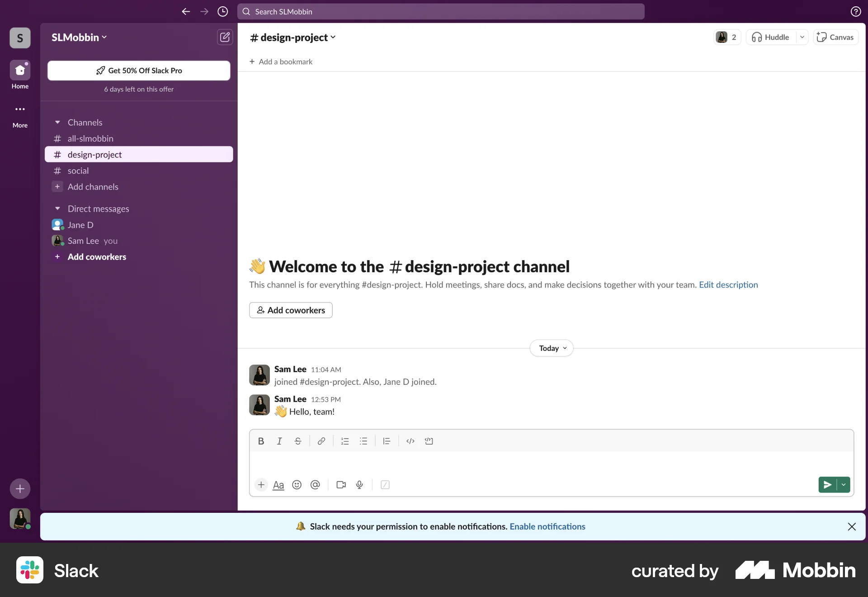Insert a link using the link icon
The image size is (868, 597).
coord(321,441)
